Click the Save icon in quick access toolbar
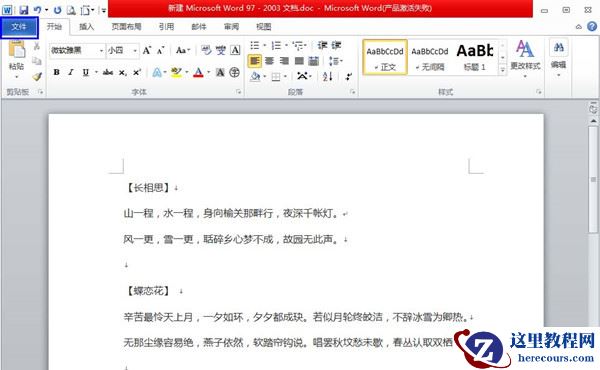This screenshot has width=600, height=370. click(24, 10)
